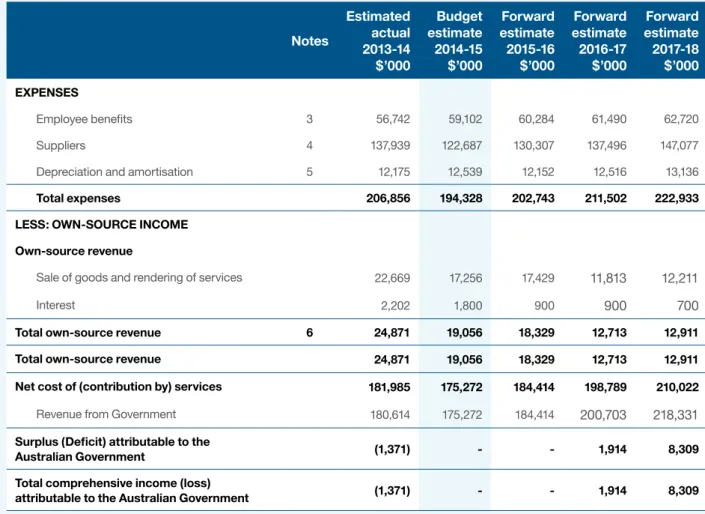Click the Suppliers figure 147,077

click(x=679, y=146)
